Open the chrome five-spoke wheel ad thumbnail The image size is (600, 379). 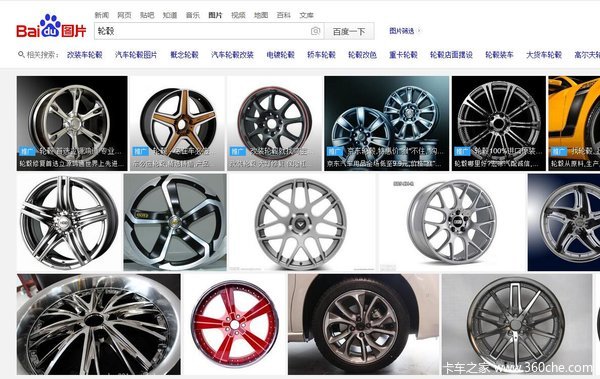[72, 123]
